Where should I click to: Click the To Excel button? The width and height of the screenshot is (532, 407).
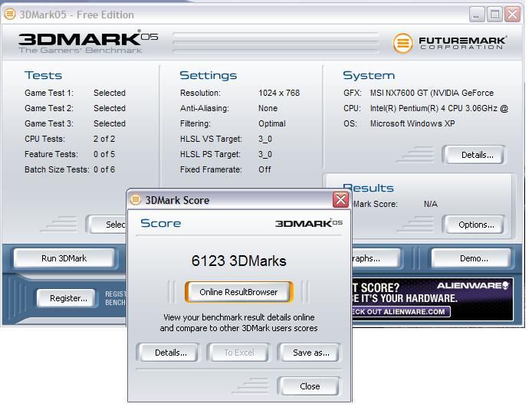pyautogui.click(x=239, y=353)
